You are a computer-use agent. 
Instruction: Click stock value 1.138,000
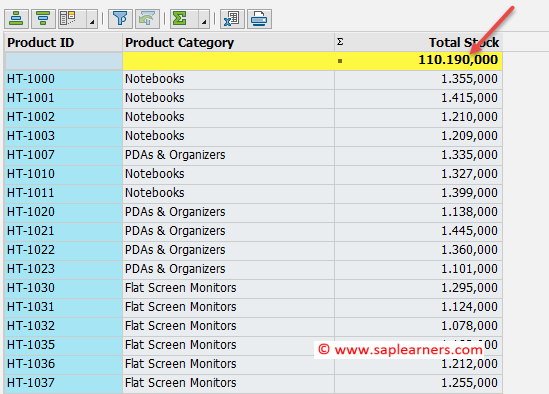tap(469, 212)
